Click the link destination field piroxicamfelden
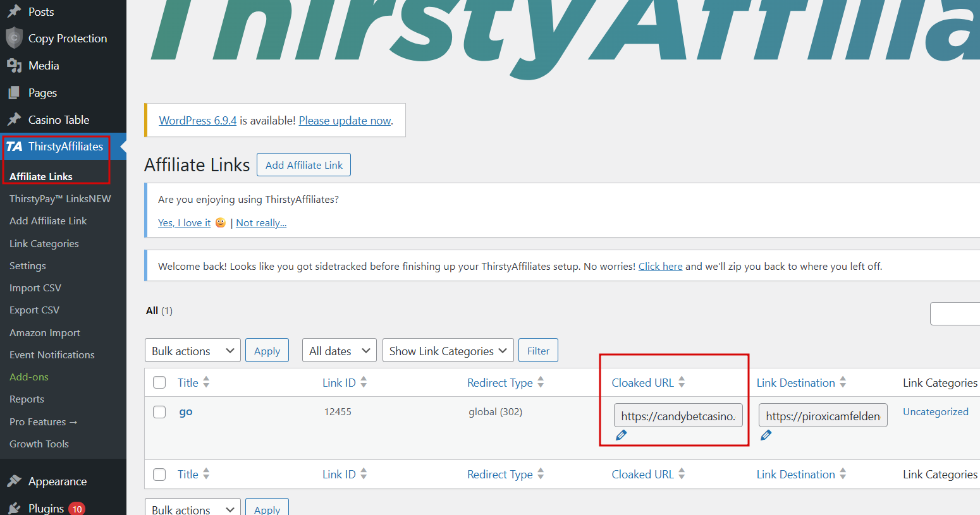This screenshot has width=980, height=515. point(823,415)
